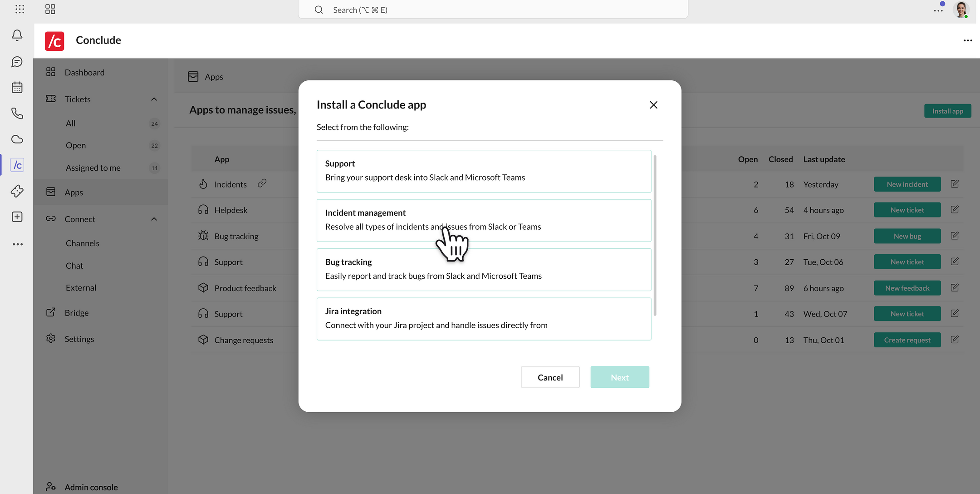Click the user profile avatar
Screen dimensions: 980x494
click(x=961, y=10)
